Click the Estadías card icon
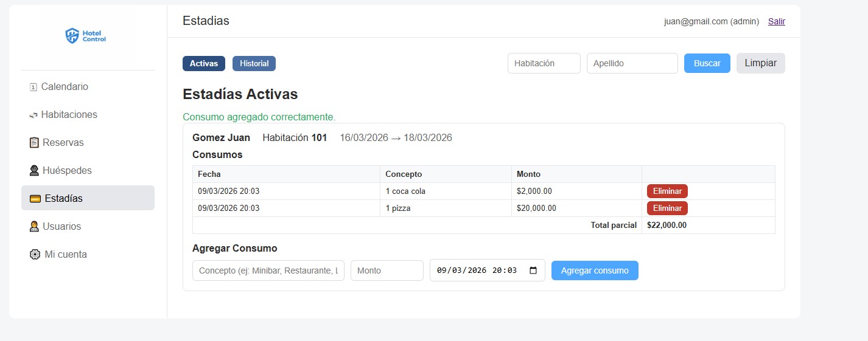This screenshot has height=341, width=868. (35, 199)
